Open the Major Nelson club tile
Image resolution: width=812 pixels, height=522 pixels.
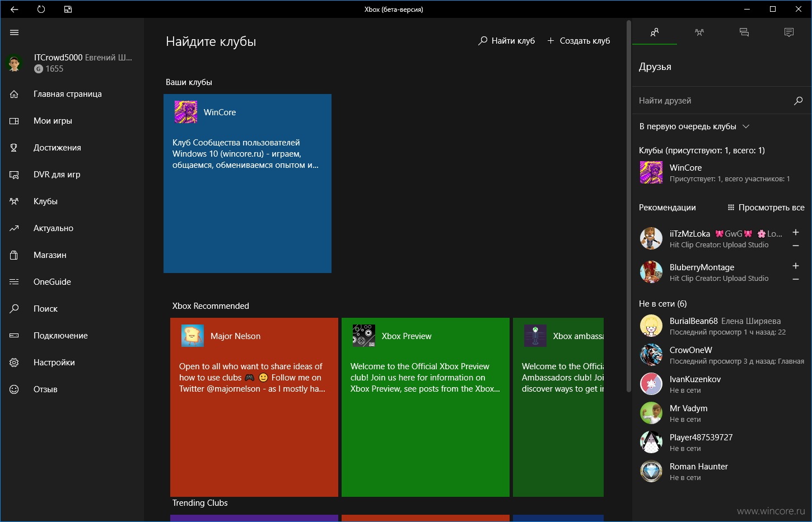click(x=254, y=407)
